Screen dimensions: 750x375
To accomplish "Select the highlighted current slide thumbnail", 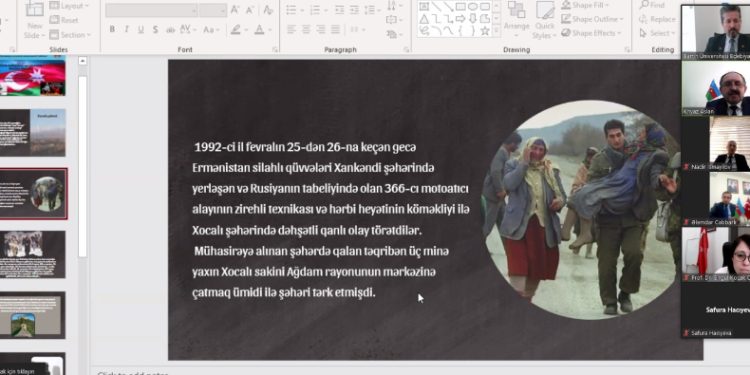I will [33, 193].
